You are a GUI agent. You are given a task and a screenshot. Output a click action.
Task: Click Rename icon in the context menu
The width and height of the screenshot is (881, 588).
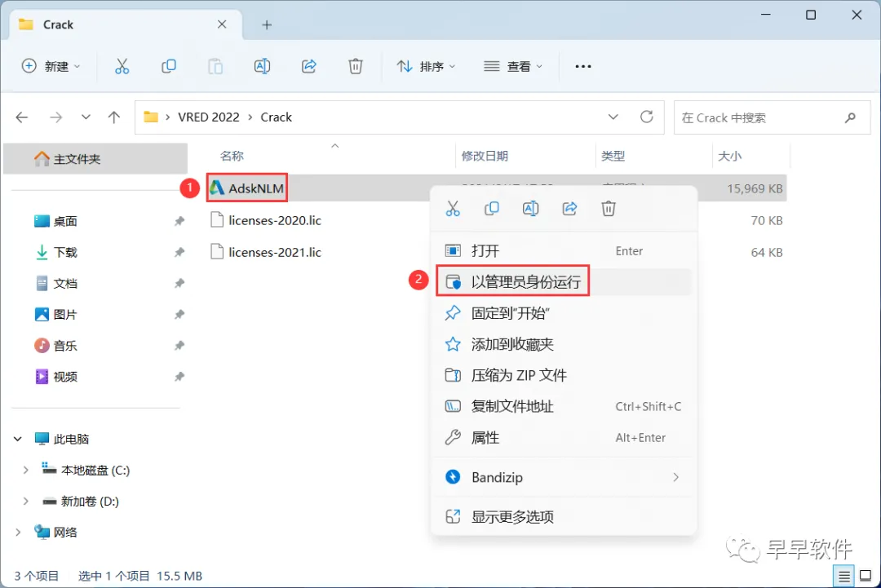click(x=530, y=209)
